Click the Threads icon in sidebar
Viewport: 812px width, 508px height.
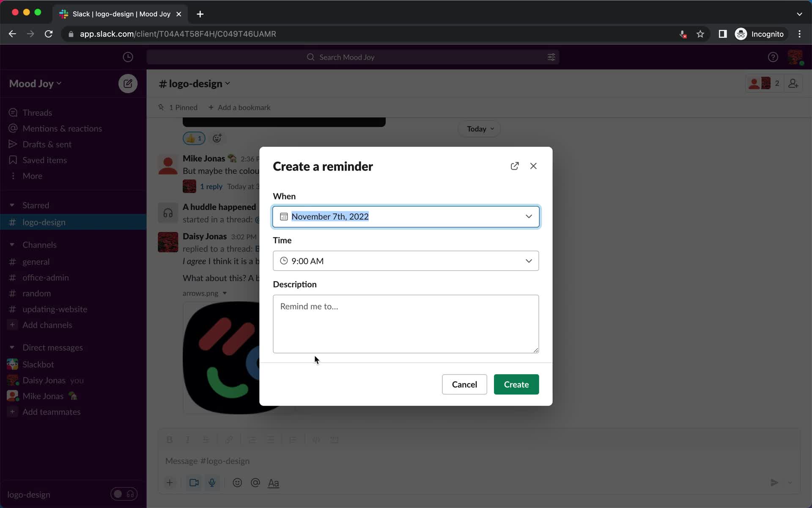coord(12,113)
